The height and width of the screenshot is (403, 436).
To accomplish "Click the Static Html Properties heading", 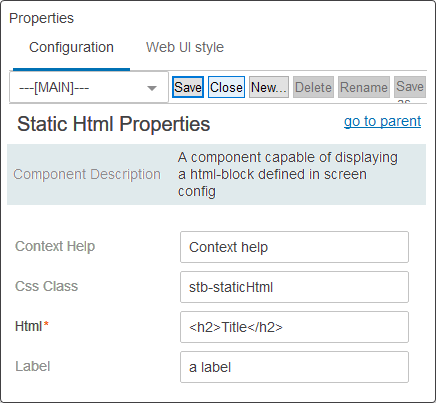I will (113, 124).
